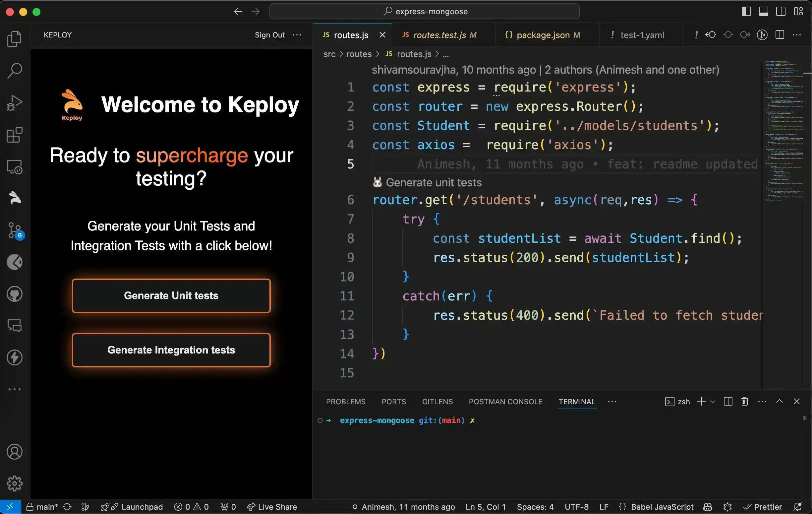812x514 pixels.
Task: Switch to package.json tab
Action: [543, 35]
